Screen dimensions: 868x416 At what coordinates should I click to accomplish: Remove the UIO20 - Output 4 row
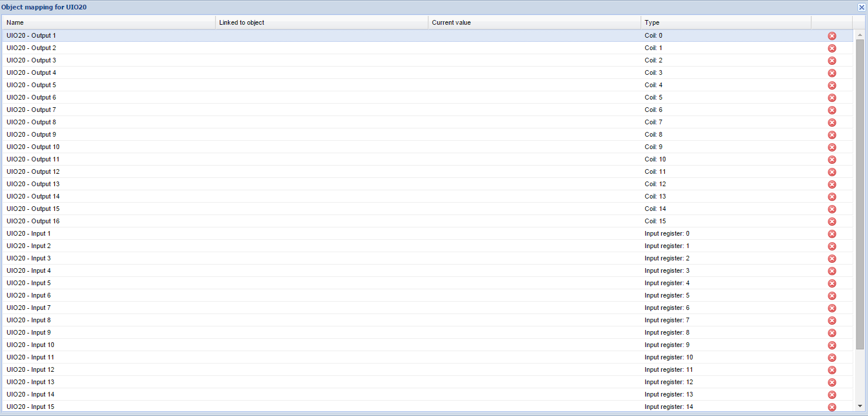coord(832,73)
